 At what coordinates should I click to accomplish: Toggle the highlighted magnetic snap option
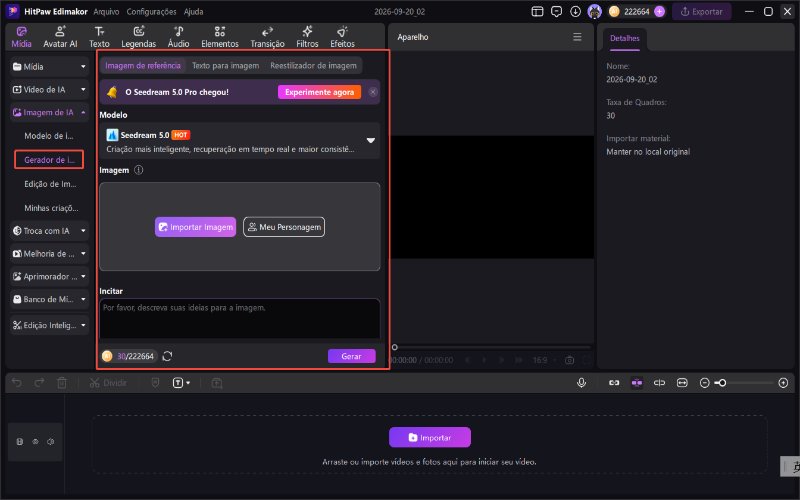point(637,383)
